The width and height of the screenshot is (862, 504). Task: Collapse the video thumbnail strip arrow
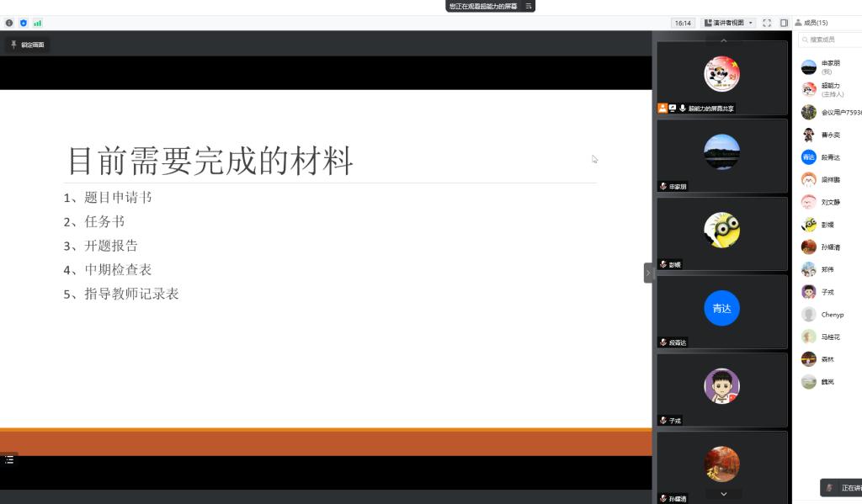pyautogui.click(x=648, y=273)
